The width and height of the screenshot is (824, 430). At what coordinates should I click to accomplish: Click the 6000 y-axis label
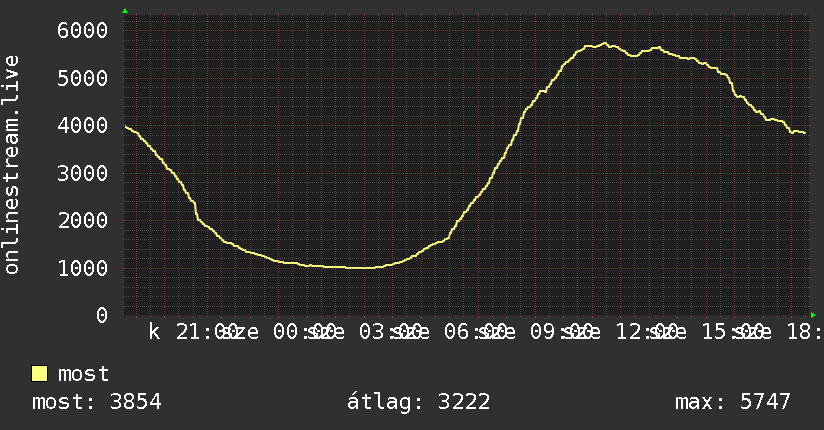(x=83, y=30)
